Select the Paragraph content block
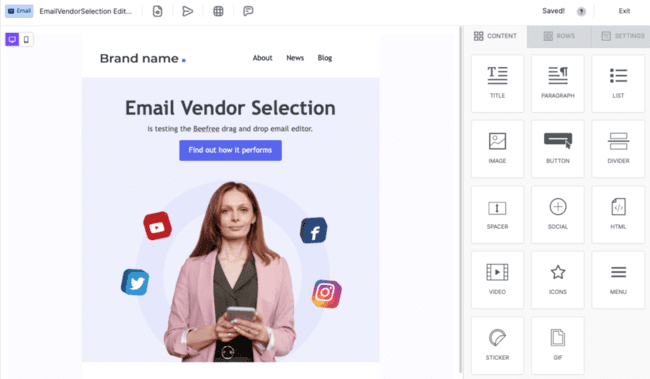Image resolution: width=650 pixels, height=379 pixels. 558,83
